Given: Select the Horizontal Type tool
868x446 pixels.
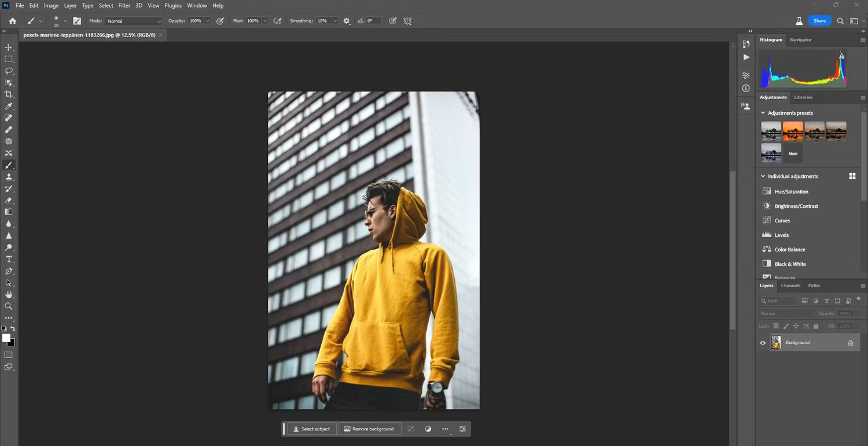Looking at the screenshot, I should (x=9, y=259).
